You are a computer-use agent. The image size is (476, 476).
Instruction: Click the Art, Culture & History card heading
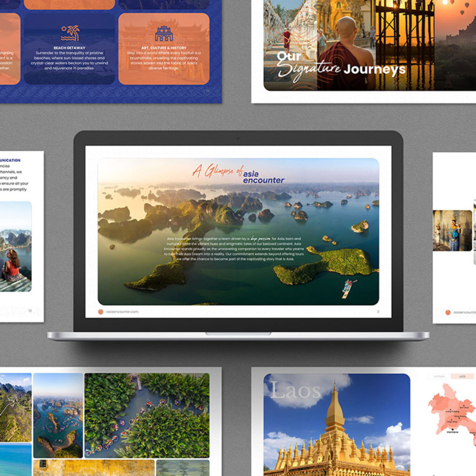tap(164, 48)
